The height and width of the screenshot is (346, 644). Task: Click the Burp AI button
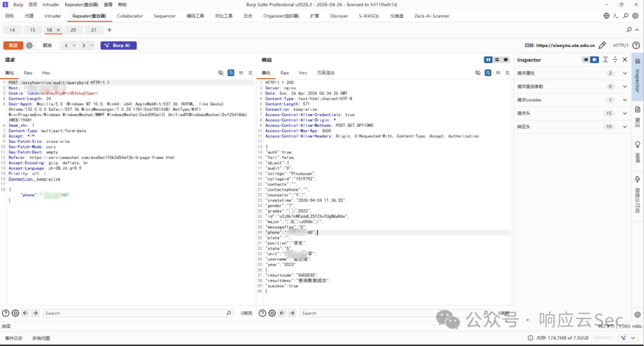coord(118,45)
